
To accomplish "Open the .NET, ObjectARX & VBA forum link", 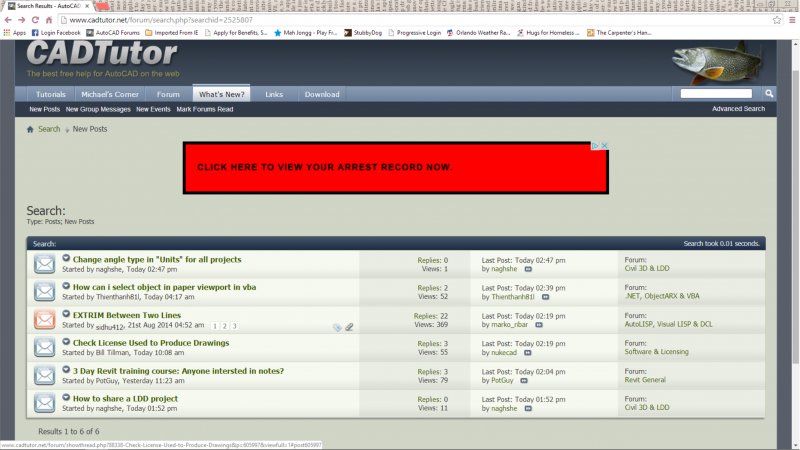I will (x=662, y=296).
